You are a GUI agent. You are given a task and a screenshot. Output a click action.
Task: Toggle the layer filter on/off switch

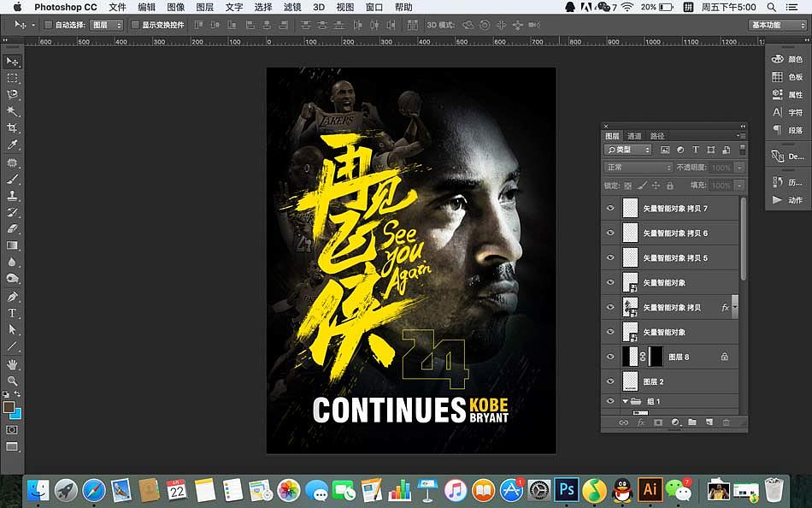pos(742,150)
